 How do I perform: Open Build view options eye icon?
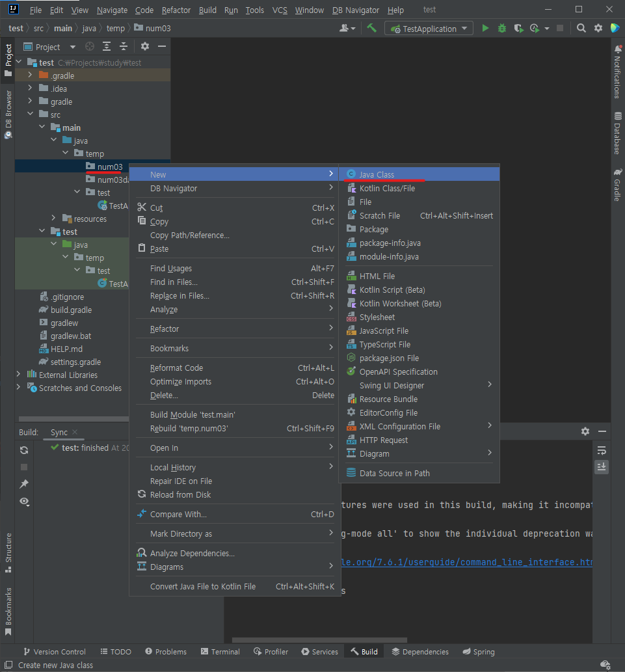[24, 502]
